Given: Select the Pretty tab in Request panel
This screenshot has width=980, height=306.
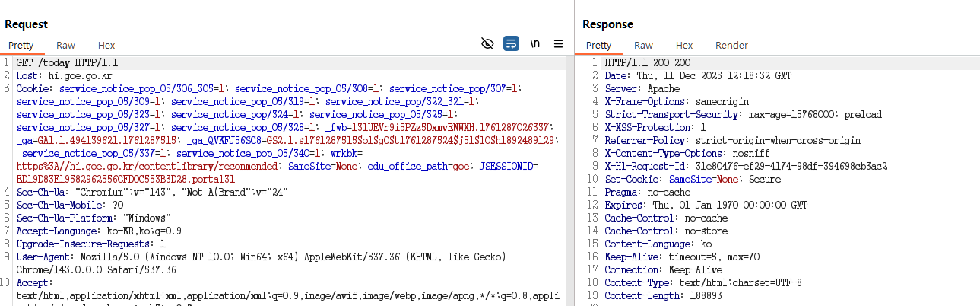Looking at the screenshot, I should (x=21, y=46).
